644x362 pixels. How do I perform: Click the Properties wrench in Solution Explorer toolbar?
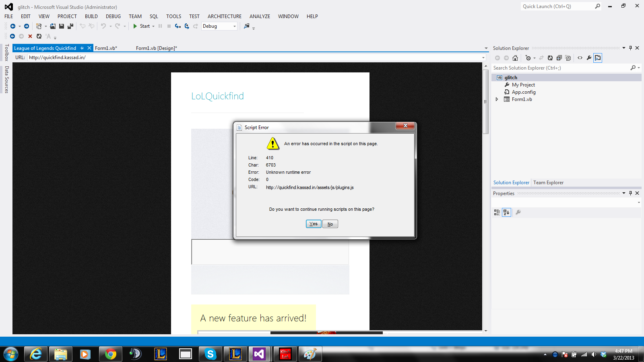point(589,58)
